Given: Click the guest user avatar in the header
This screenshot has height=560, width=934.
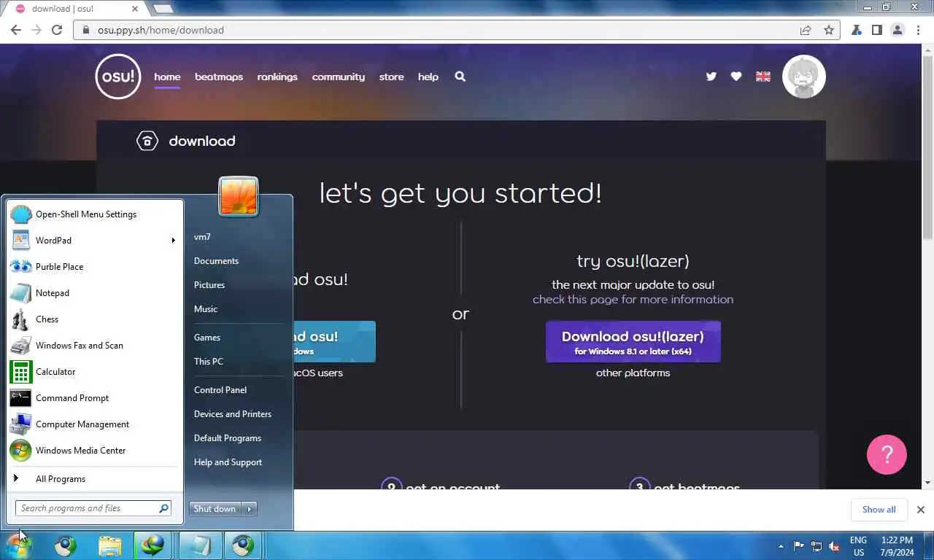Looking at the screenshot, I should [x=804, y=77].
